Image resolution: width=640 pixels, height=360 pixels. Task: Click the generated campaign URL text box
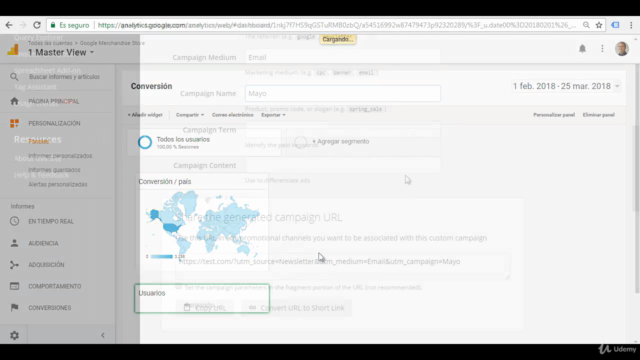[342, 266]
